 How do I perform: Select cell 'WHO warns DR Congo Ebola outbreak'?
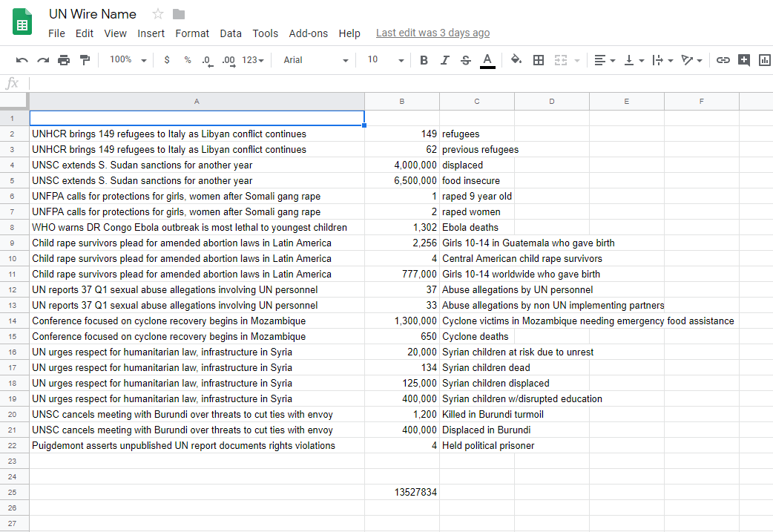pos(197,227)
